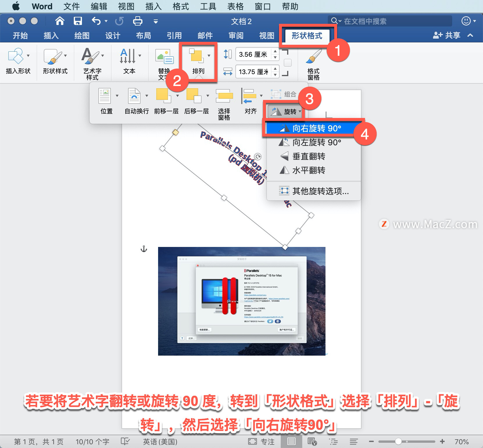Switch to the 视图 ribbon tab
The height and width of the screenshot is (448, 483).
tap(267, 35)
